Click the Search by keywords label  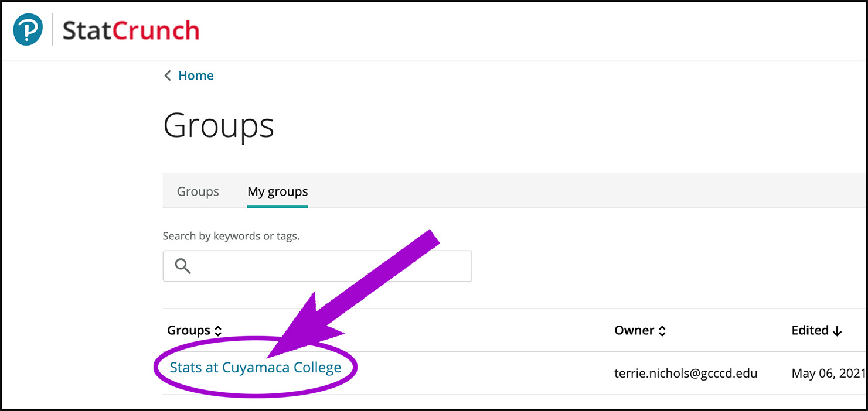231,236
